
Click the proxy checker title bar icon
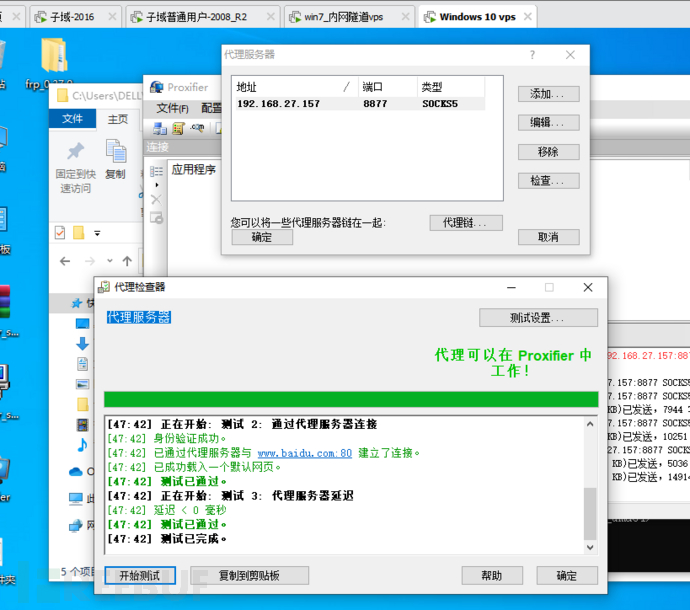[104, 287]
